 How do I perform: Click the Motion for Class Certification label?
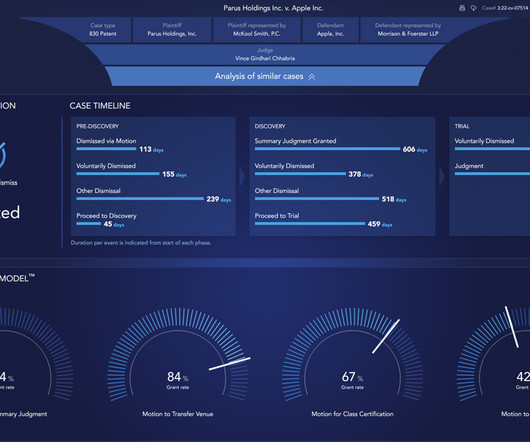(x=353, y=414)
